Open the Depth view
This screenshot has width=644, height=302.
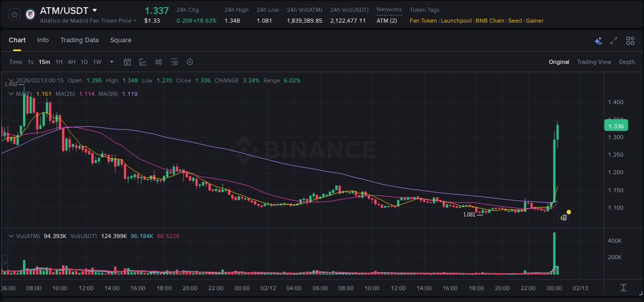[x=626, y=62]
